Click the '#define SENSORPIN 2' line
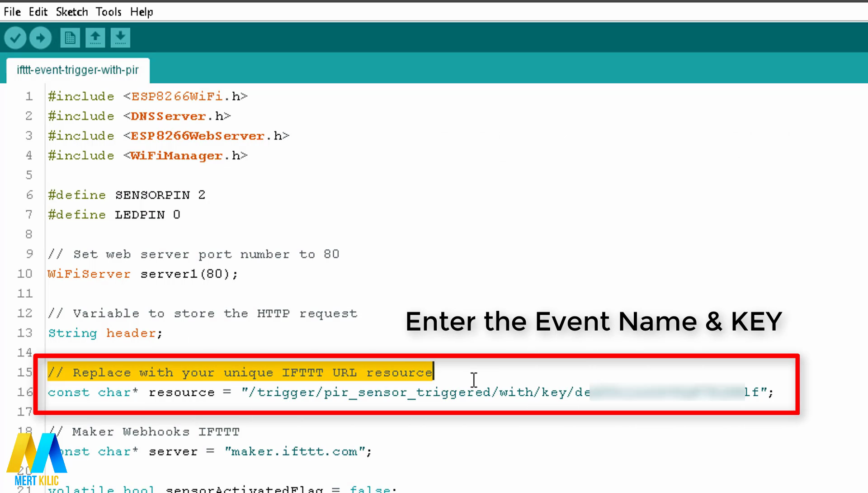Screen dimensions: 868x493 point(127,195)
